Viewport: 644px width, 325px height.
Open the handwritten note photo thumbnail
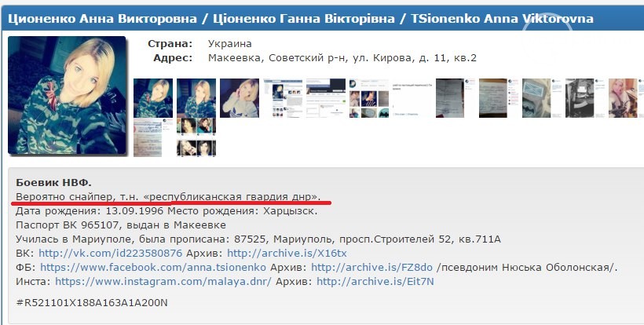coord(499,98)
